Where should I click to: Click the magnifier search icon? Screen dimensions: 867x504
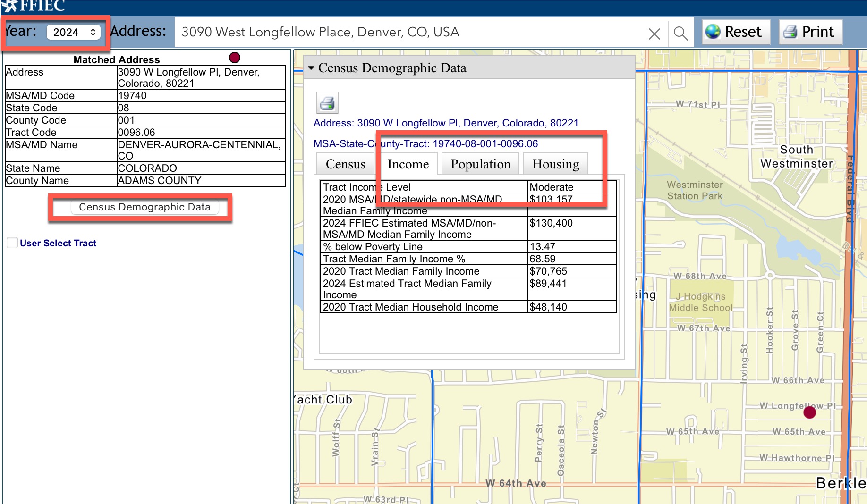pyautogui.click(x=680, y=33)
